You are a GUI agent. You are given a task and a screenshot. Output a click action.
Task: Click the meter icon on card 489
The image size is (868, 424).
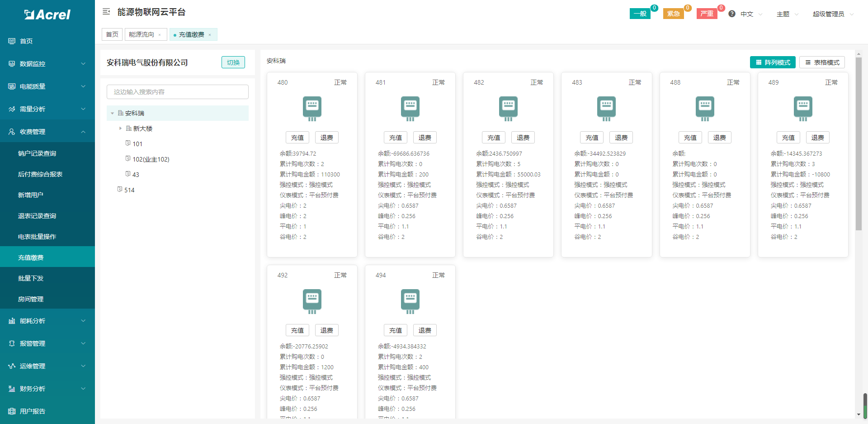[x=803, y=109]
